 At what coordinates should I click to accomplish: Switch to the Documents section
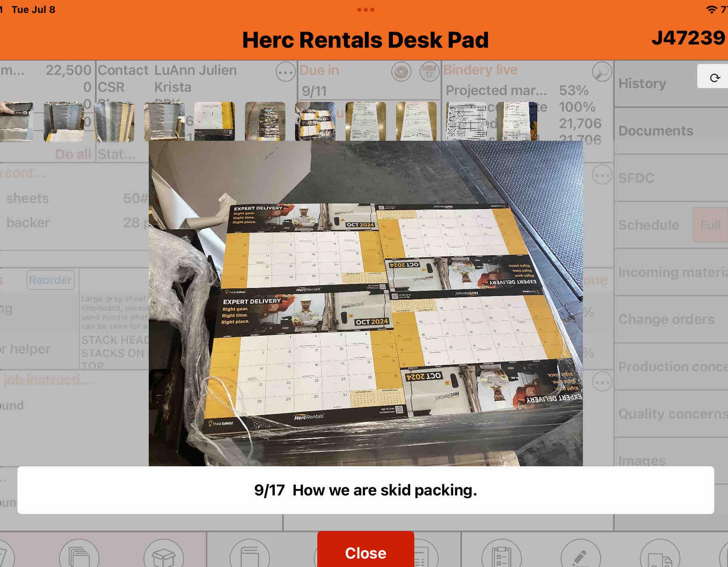pyautogui.click(x=656, y=131)
